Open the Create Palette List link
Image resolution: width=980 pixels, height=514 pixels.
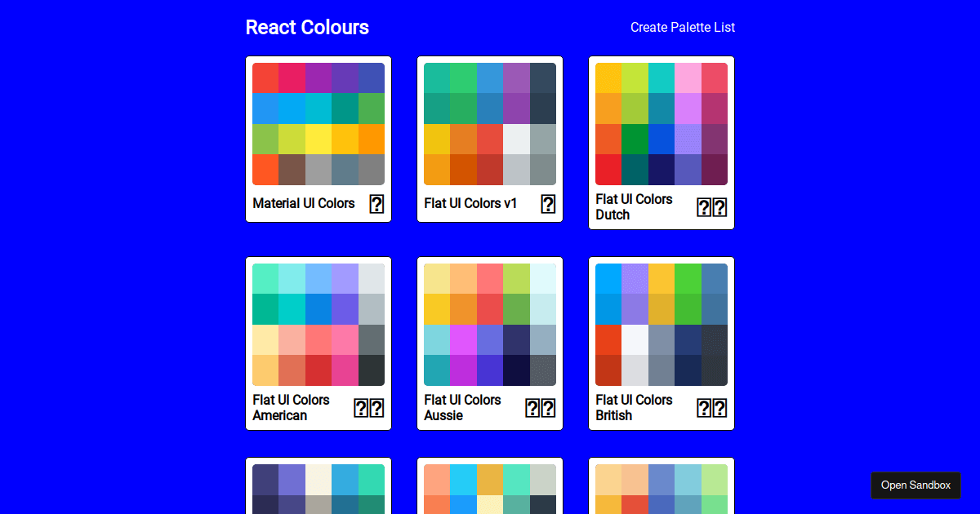(x=683, y=27)
